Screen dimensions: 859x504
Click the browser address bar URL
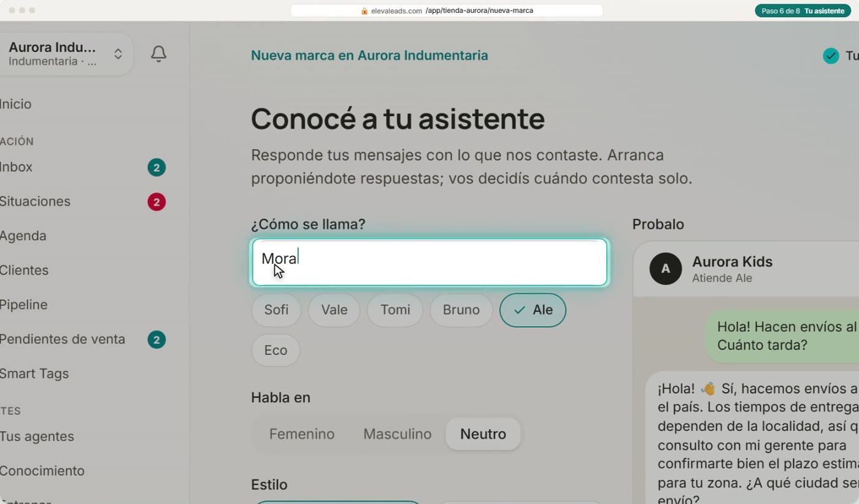pos(447,11)
